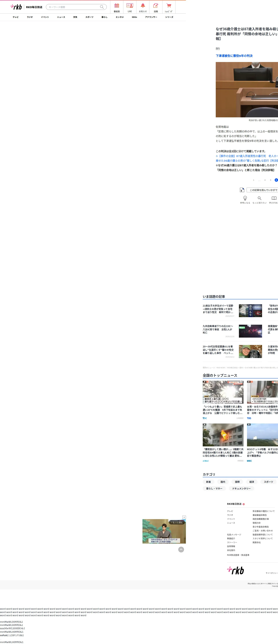Open the apartment fire news thumbnail
278x644 pixels.
click(x=223, y=435)
